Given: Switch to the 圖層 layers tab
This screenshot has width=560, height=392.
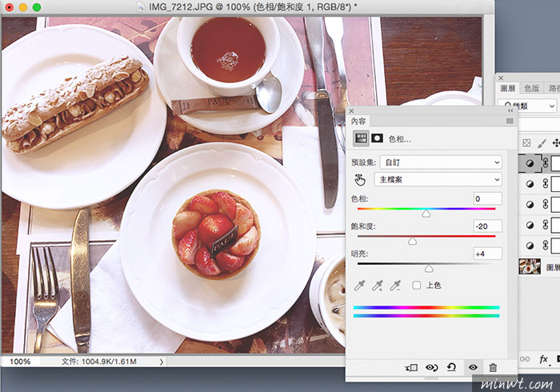Looking at the screenshot, I should pyautogui.click(x=508, y=88).
